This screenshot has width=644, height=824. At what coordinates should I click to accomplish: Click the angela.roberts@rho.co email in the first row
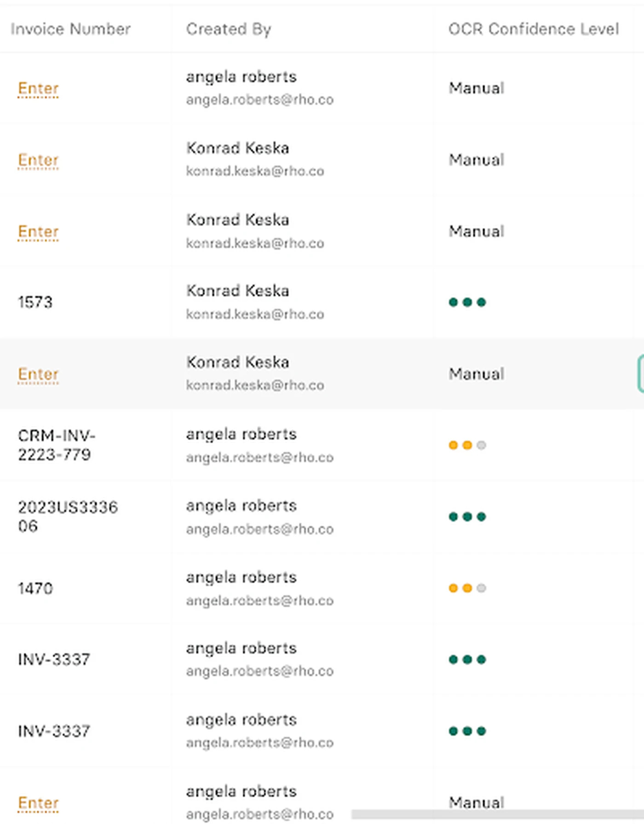pos(259,100)
